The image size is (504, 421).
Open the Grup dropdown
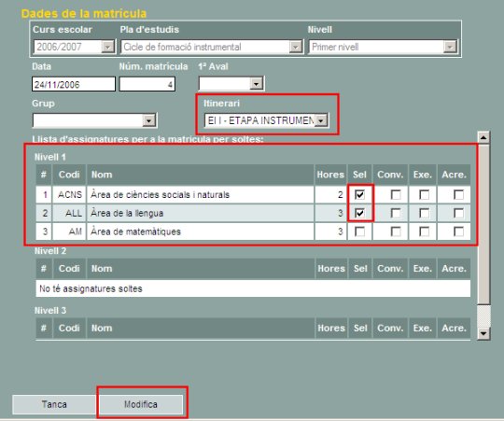tap(148, 120)
